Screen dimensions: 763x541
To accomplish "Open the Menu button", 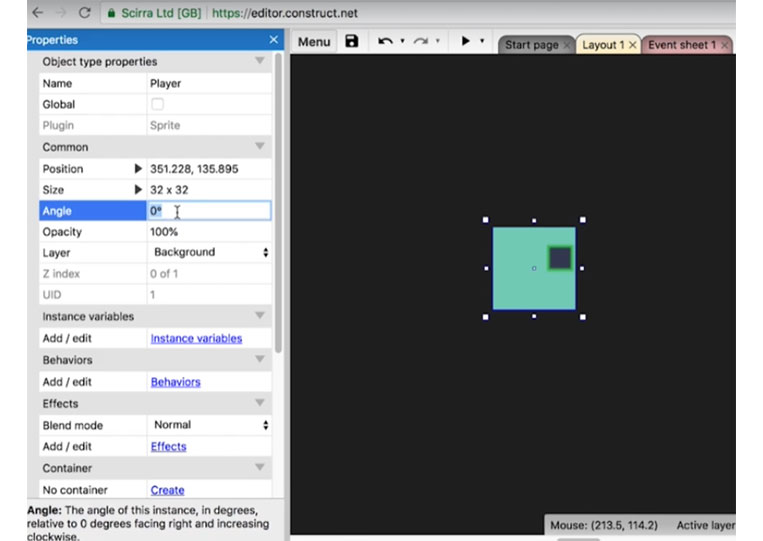I will (x=314, y=42).
